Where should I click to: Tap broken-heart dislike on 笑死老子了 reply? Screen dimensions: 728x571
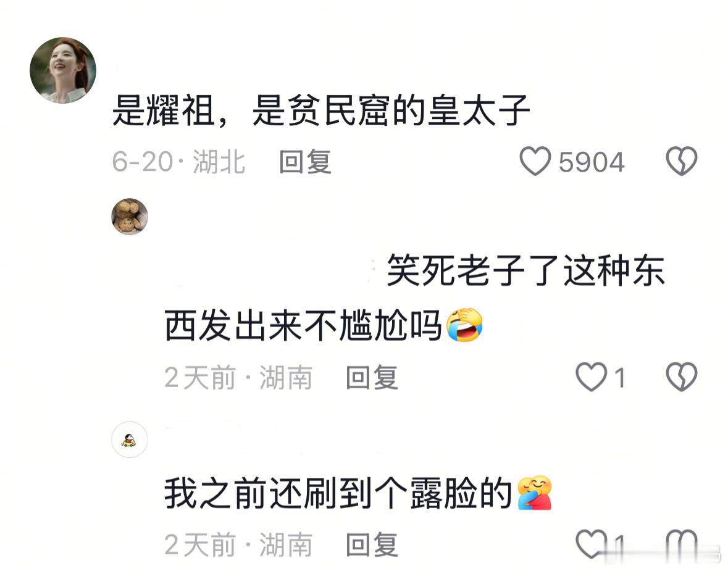point(681,377)
